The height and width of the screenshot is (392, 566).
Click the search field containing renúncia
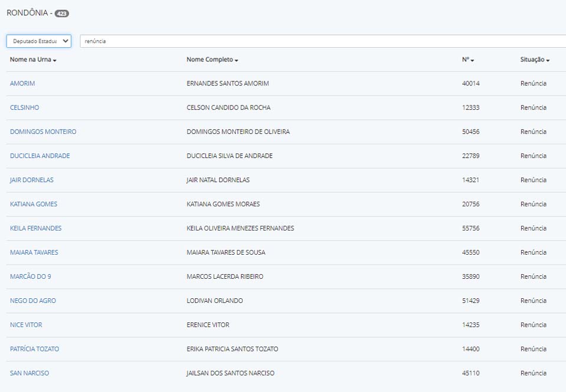coord(321,41)
